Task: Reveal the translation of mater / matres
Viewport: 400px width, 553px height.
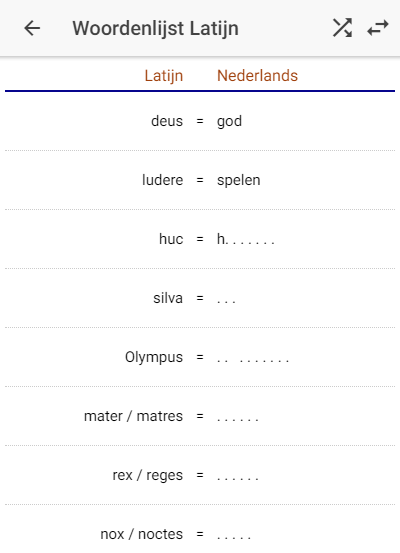Action: (238, 416)
